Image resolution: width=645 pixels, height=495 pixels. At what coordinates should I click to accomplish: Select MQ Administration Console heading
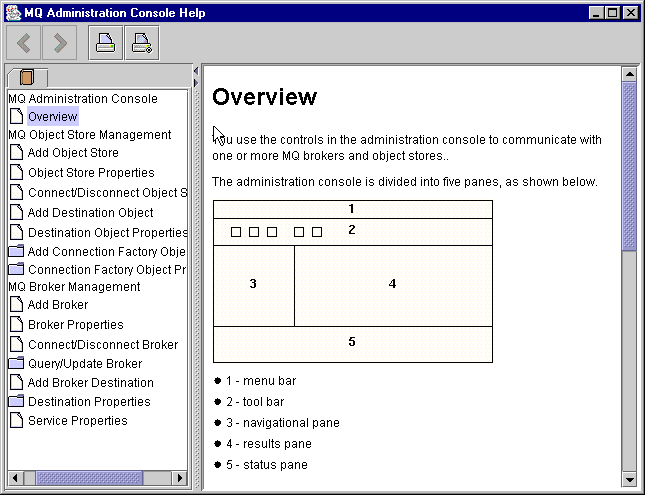pos(83,99)
